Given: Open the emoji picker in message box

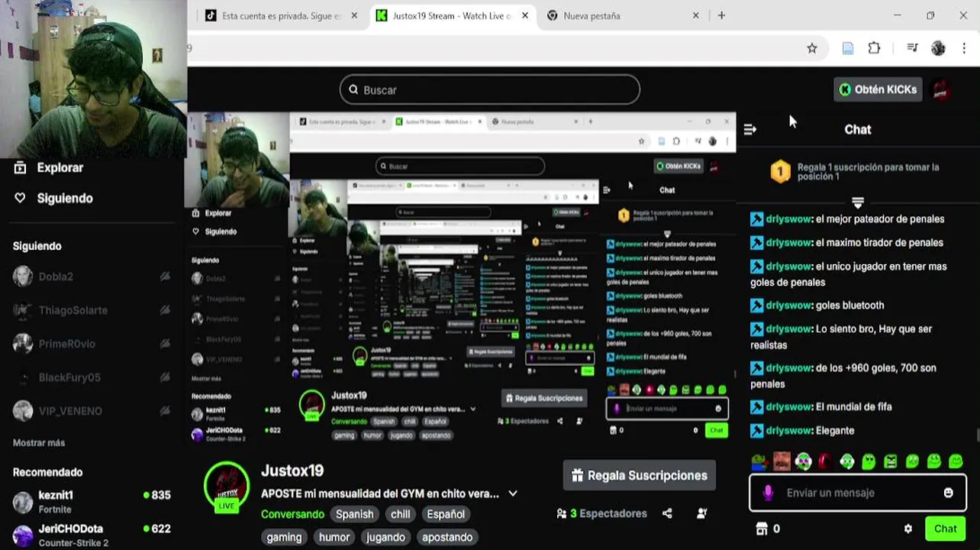Looking at the screenshot, I should pos(948,493).
